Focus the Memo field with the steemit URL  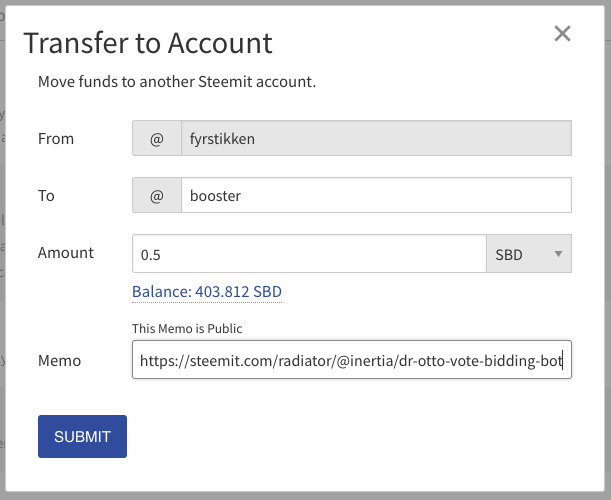(x=352, y=360)
